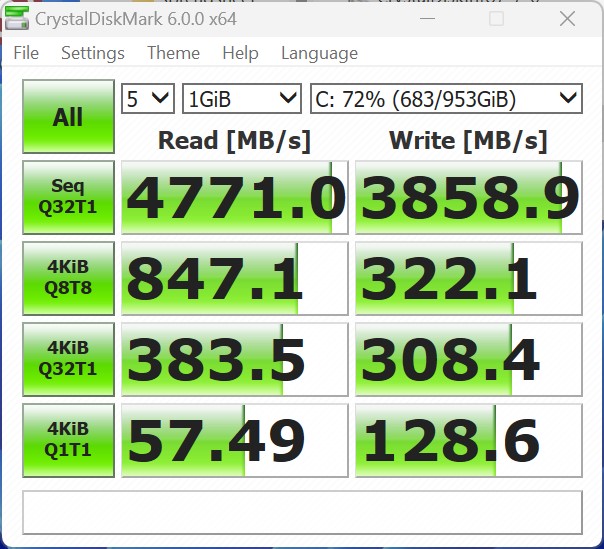This screenshot has height=549, width=604.
Task: Click the sequential read result 4771.0
Action: (234, 198)
